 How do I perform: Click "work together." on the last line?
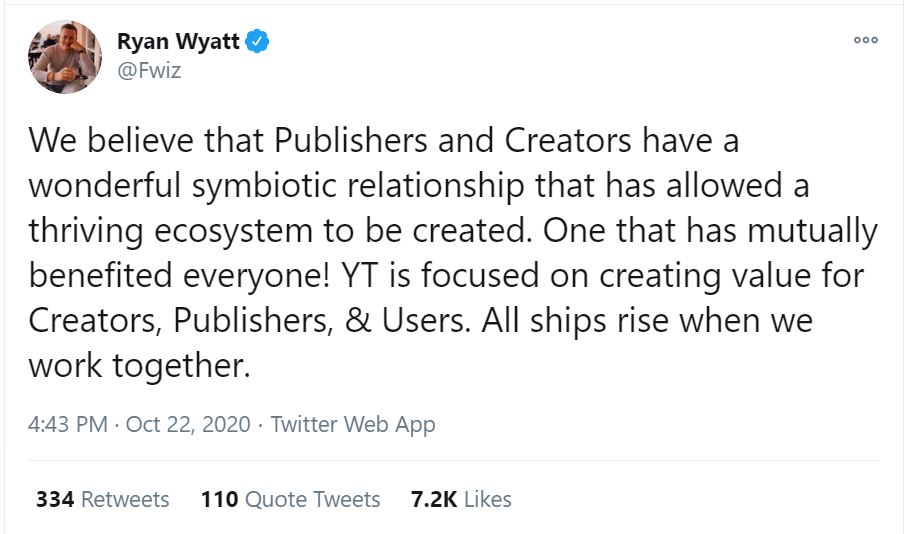[x=138, y=366]
